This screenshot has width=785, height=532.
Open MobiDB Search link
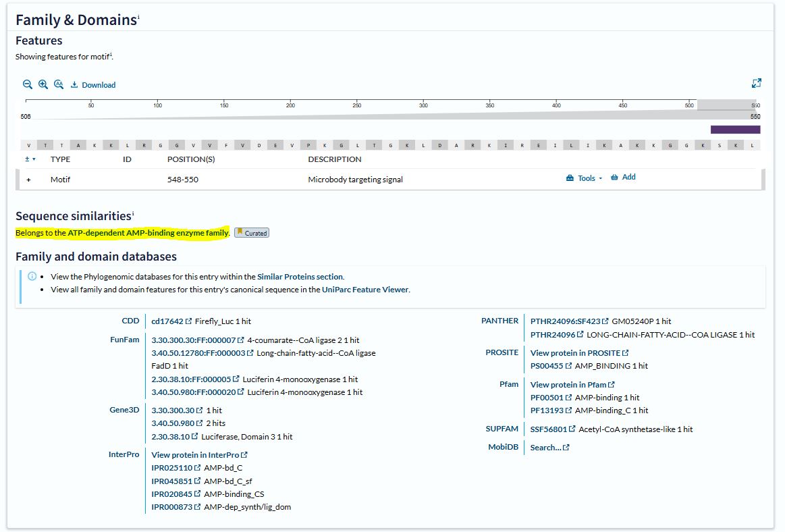click(x=549, y=448)
